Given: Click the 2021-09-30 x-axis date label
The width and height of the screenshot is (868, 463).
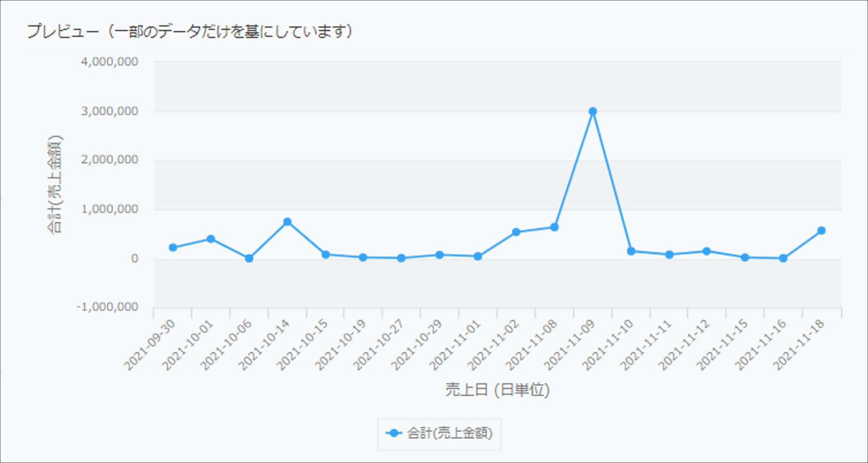Looking at the screenshot, I should [149, 345].
